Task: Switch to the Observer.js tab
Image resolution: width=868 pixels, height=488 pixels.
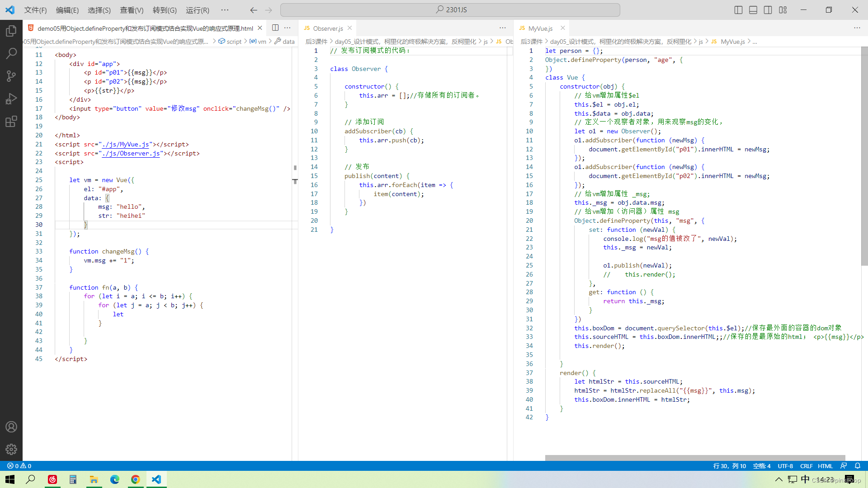Action: coord(328,28)
